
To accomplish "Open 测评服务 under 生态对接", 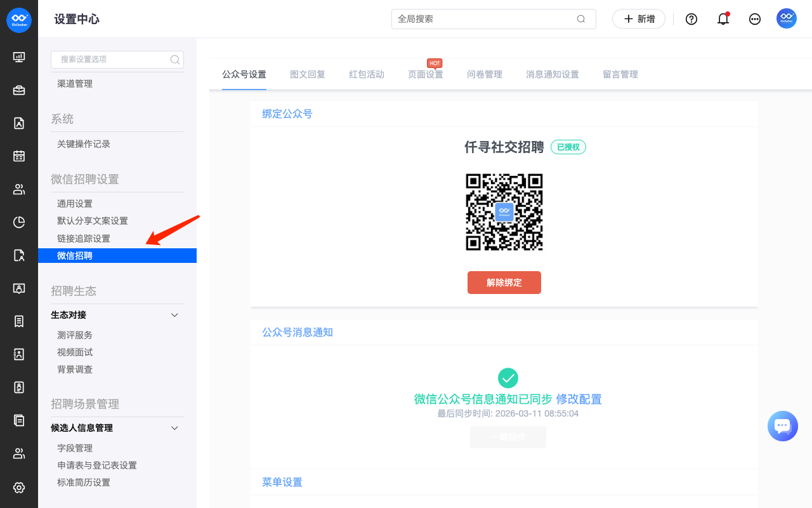I will click(x=75, y=335).
